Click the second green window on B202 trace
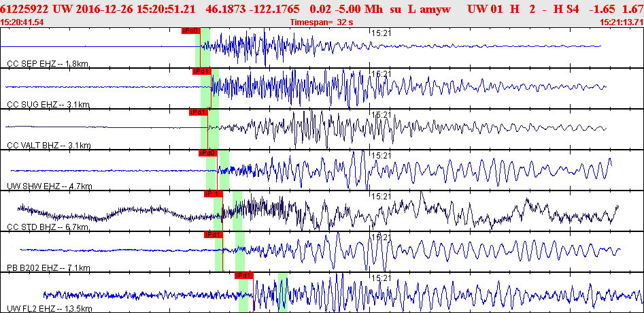The width and height of the screenshot is (644, 313). pyautogui.click(x=240, y=251)
